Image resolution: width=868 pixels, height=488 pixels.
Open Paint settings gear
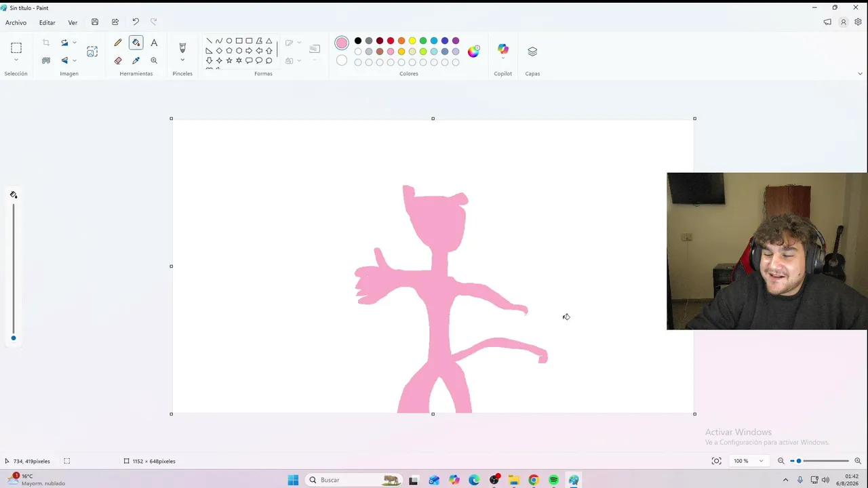point(858,22)
